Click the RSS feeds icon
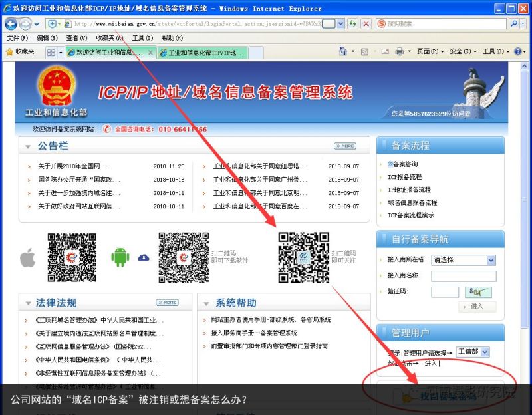Image resolution: width=532 pixels, height=415 pixels. click(364, 52)
